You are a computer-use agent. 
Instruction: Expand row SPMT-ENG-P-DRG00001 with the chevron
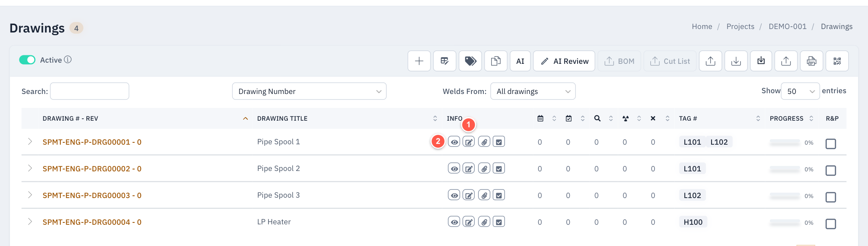[x=30, y=142]
